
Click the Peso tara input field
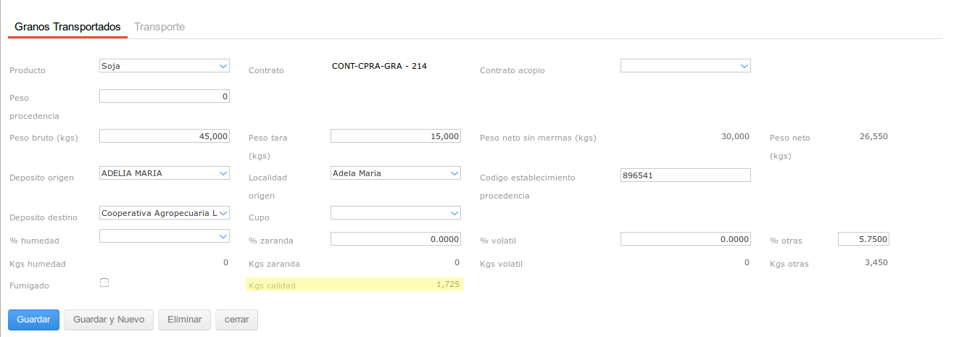click(x=395, y=136)
